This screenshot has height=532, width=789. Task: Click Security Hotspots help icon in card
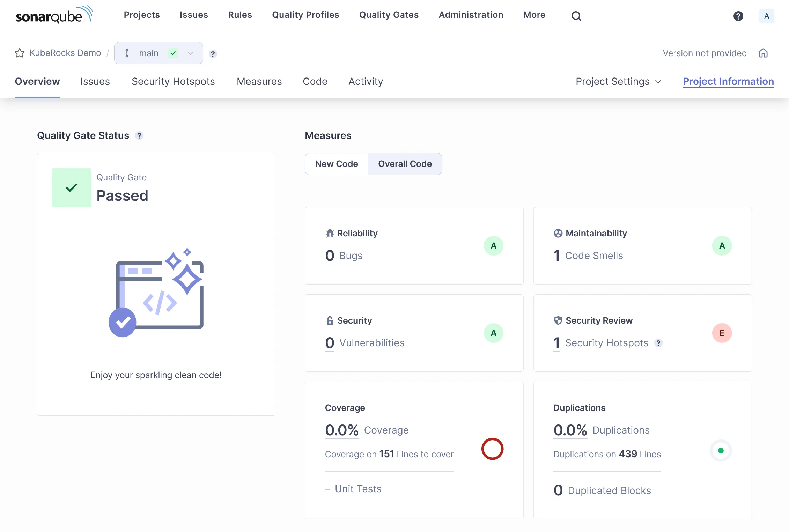coord(658,343)
